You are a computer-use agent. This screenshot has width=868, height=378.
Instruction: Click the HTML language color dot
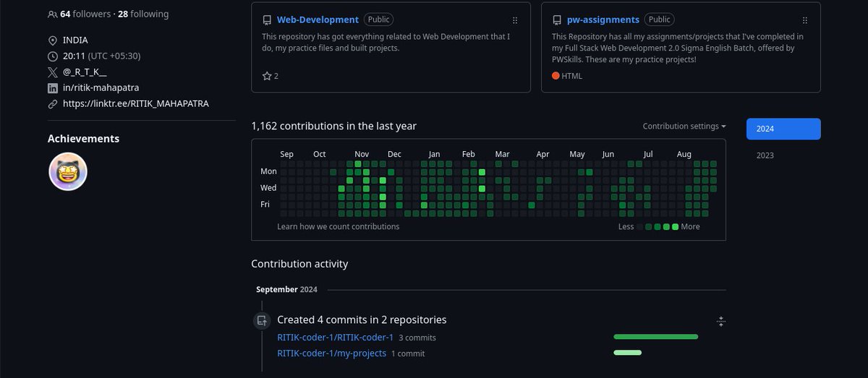(556, 76)
